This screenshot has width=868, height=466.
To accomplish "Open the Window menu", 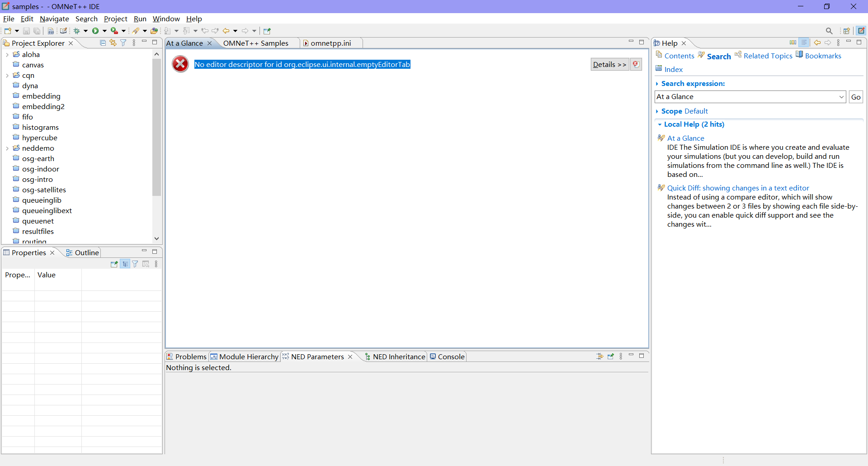I will click(166, 19).
